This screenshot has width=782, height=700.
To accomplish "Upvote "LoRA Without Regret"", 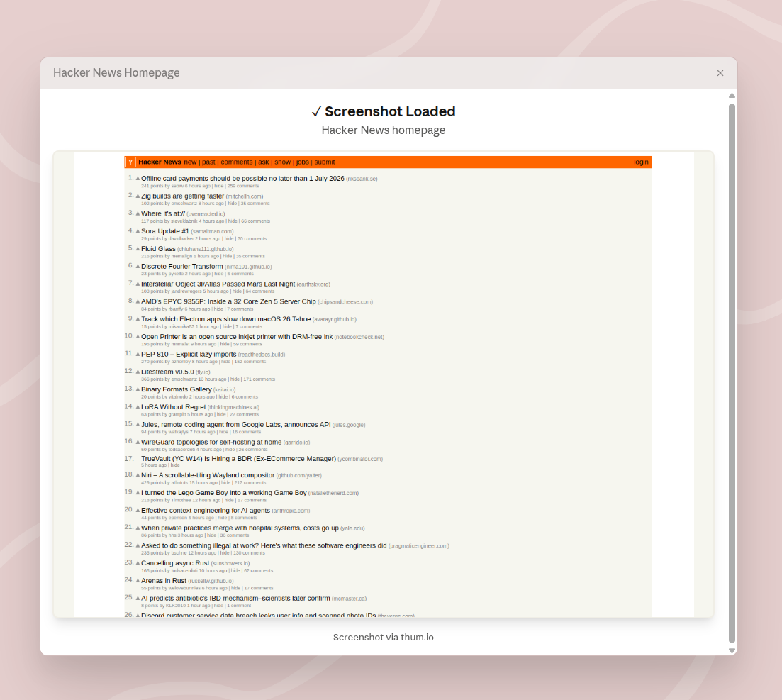I will coord(137,406).
